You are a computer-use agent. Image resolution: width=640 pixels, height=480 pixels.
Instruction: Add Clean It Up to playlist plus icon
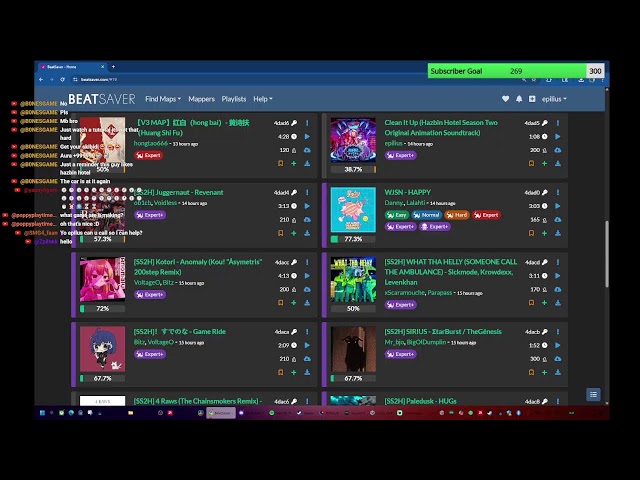point(544,164)
